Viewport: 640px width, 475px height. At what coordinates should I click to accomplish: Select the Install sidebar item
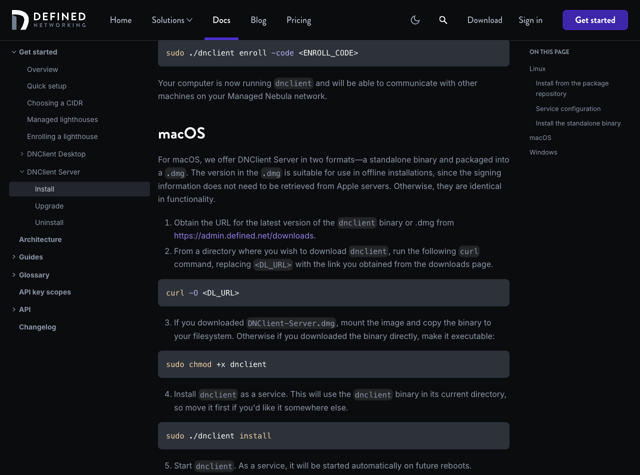[x=79, y=189]
